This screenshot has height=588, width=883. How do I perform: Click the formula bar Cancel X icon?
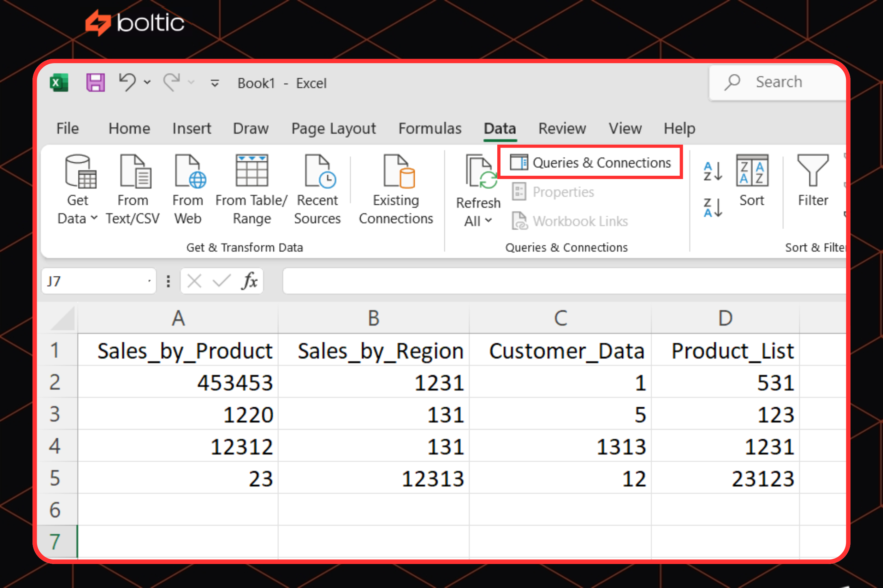pyautogui.click(x=194, y=281)
